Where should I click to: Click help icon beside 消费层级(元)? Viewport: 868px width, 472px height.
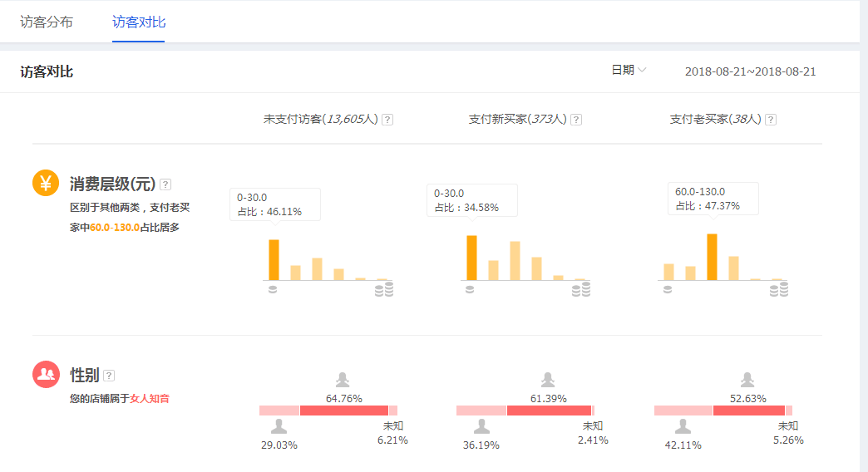tap(165, 184)
